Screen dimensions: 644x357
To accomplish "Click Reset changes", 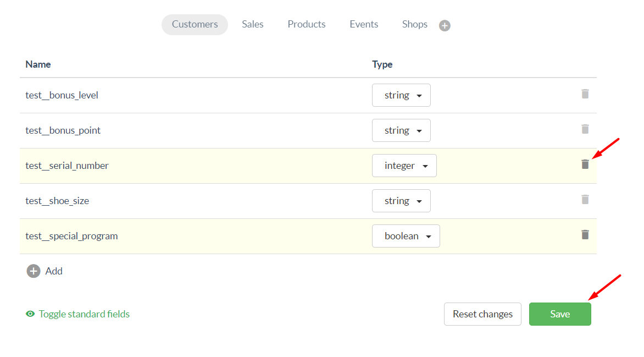I will [482, 314].
